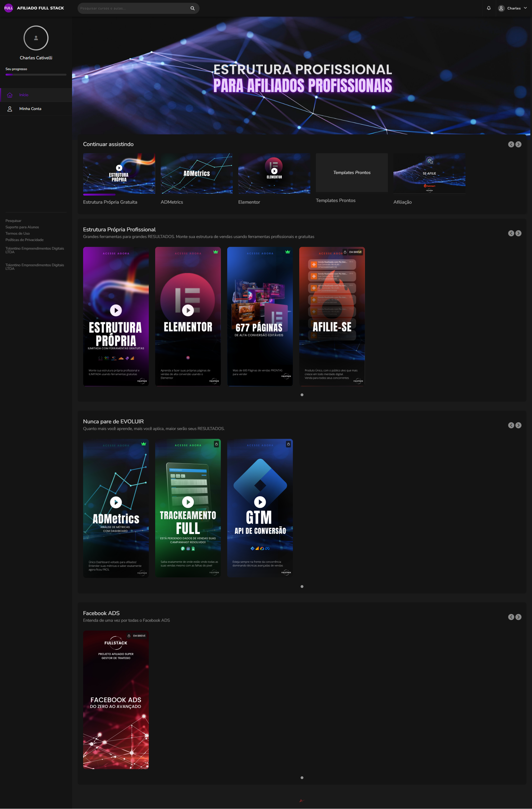Click the Seu progresso bar
532x809 pixels.
point(36,75)
